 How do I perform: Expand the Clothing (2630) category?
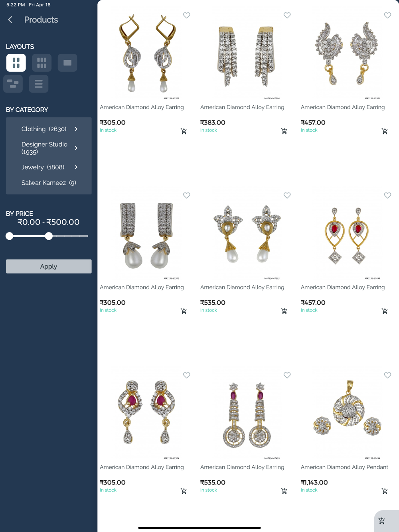click(49, 129)
